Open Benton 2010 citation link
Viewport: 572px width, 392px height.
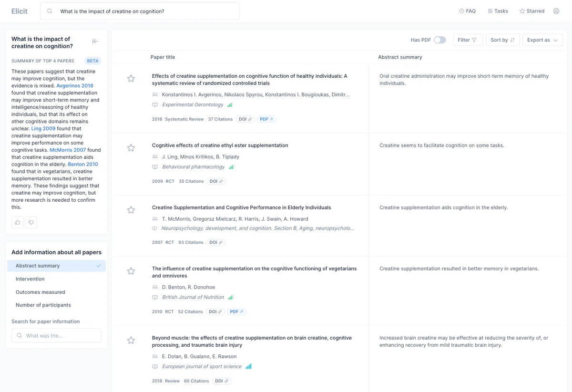click(83, 164)
